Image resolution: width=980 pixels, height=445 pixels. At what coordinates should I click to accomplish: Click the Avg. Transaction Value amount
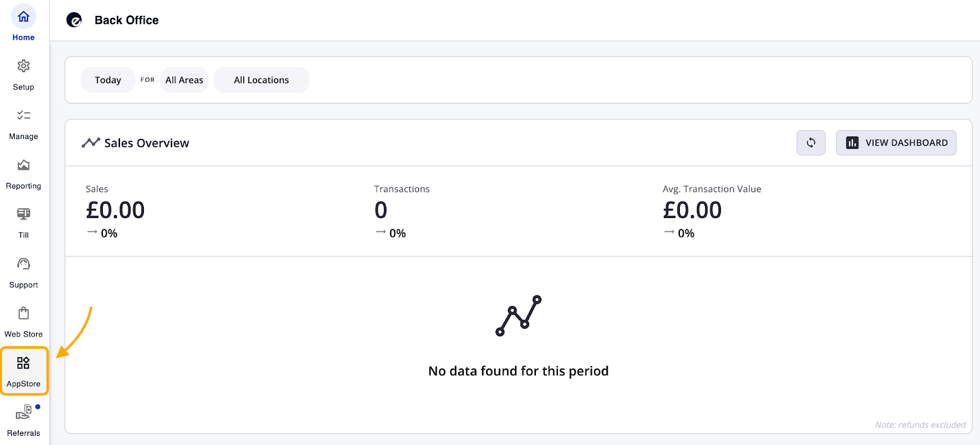pyautogui.click(x=692, y=211)
